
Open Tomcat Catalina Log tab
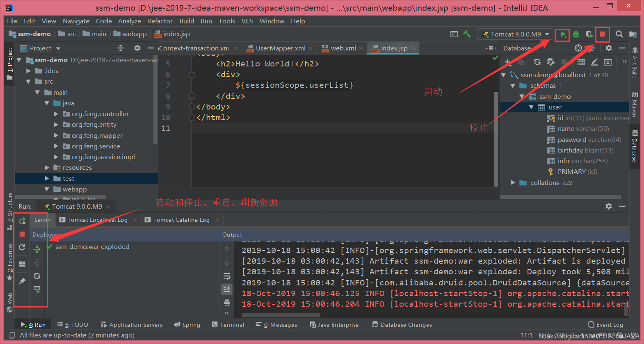181,220
